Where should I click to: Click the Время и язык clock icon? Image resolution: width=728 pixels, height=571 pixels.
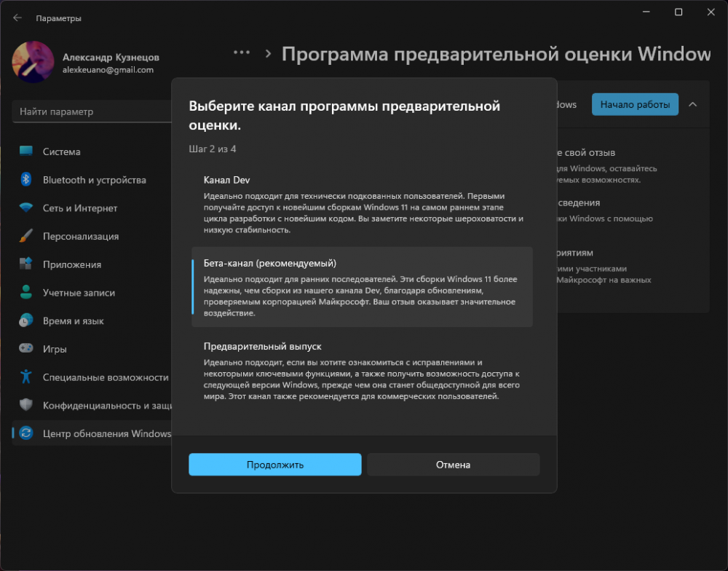click(26, 320)
